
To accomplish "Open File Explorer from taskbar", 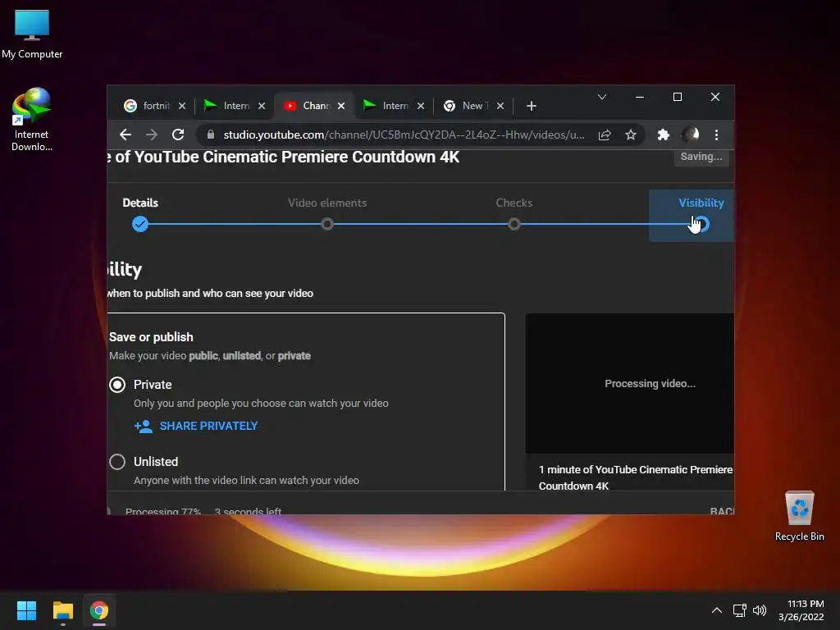I will tap(62, 610).
